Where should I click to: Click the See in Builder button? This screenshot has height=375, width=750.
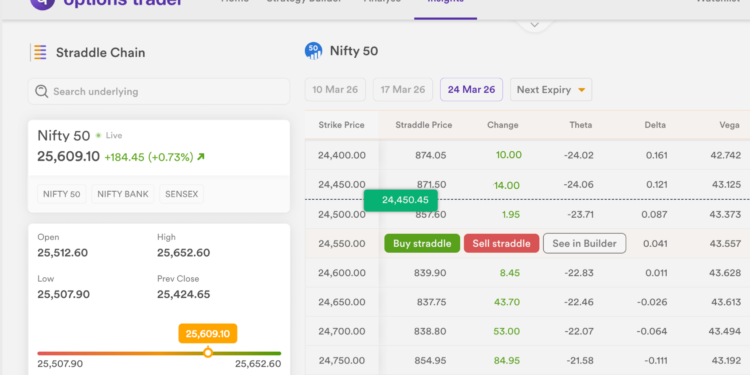585,243
